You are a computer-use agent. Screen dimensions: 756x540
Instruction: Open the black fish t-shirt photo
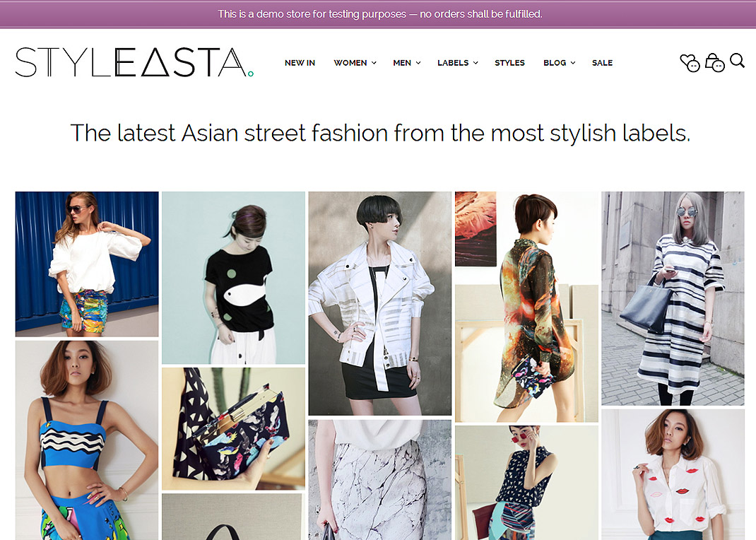(233, 278)
